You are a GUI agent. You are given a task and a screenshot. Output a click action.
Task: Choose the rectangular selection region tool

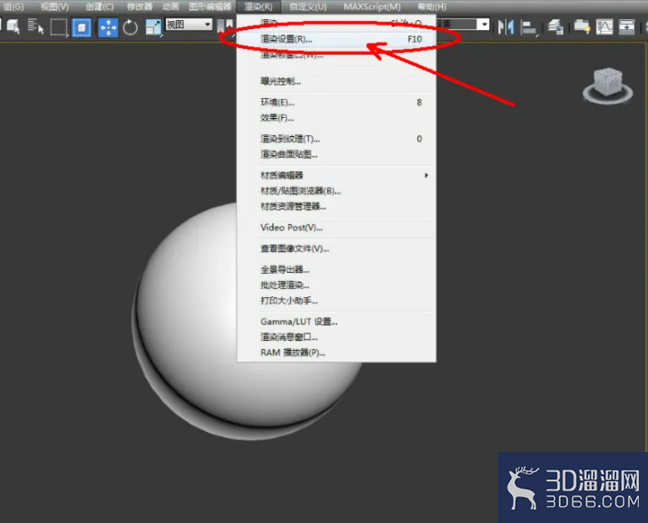tap(59, 27)
